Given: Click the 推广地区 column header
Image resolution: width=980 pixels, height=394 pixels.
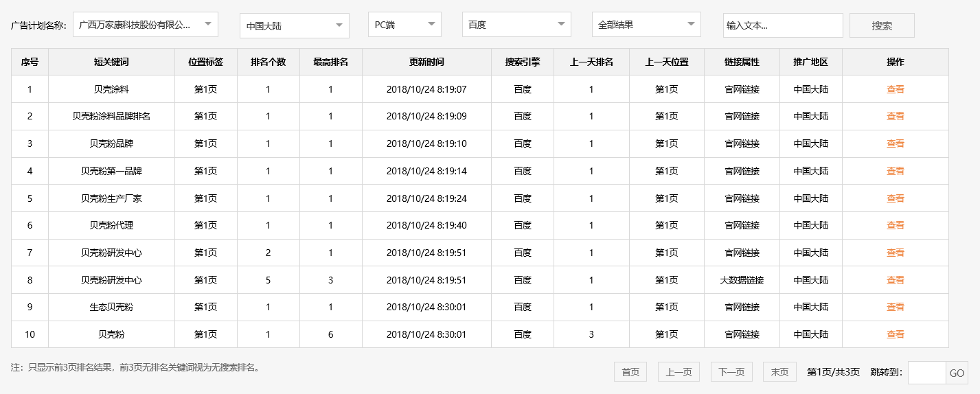Looking at the screenshot, I should coord(811,62).
